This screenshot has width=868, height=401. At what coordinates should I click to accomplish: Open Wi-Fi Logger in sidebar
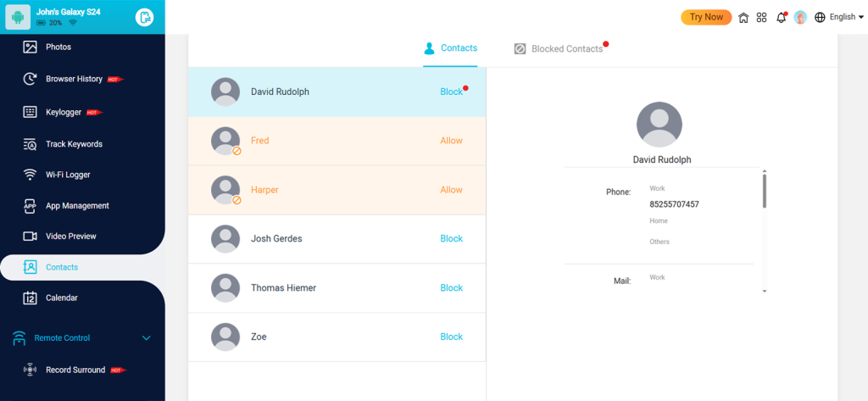(x=68, y=175)
